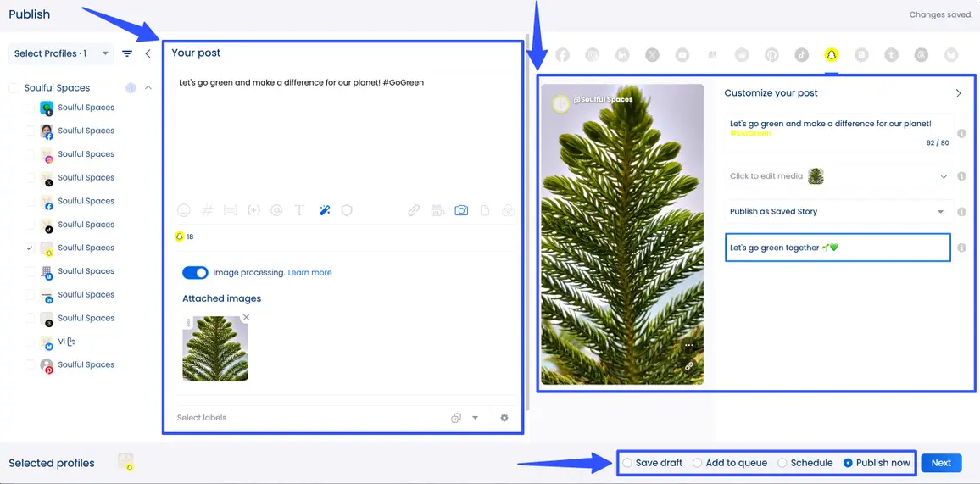Switch to the Snapchat preview tab

click(x=832, y=55)
